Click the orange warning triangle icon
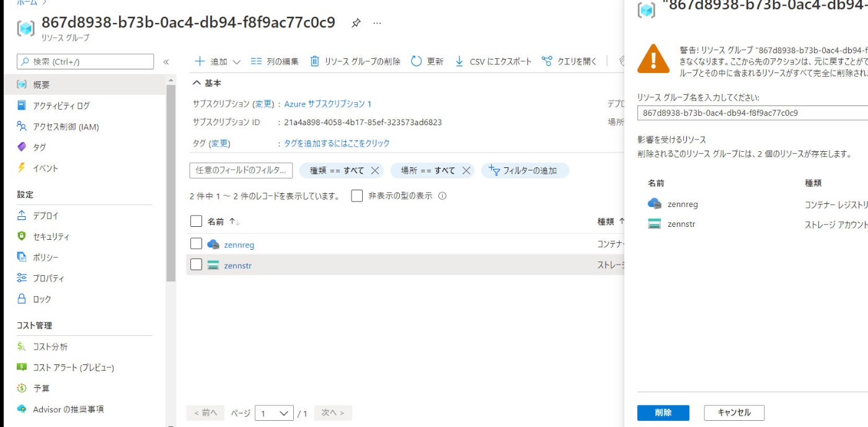The width and height of the screenshot is (868, 427). [653, 58]
